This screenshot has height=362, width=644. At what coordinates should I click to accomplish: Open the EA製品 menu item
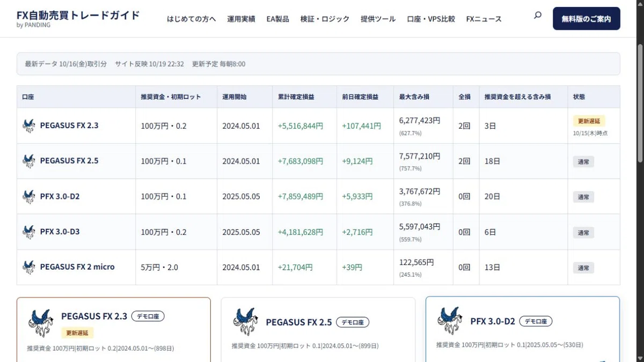click(277, 19)
